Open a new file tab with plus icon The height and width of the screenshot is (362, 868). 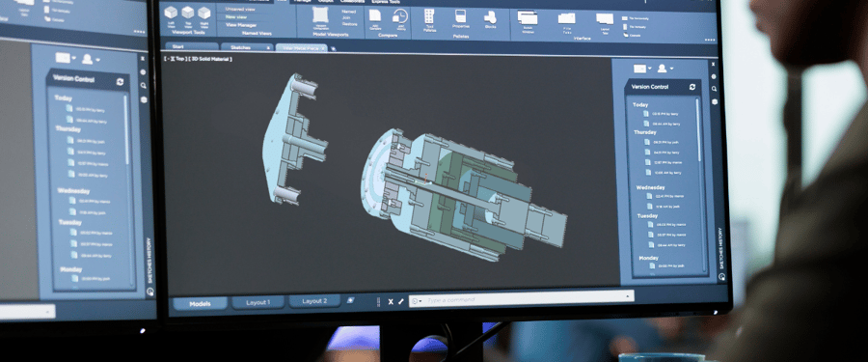tap(334, 49)
